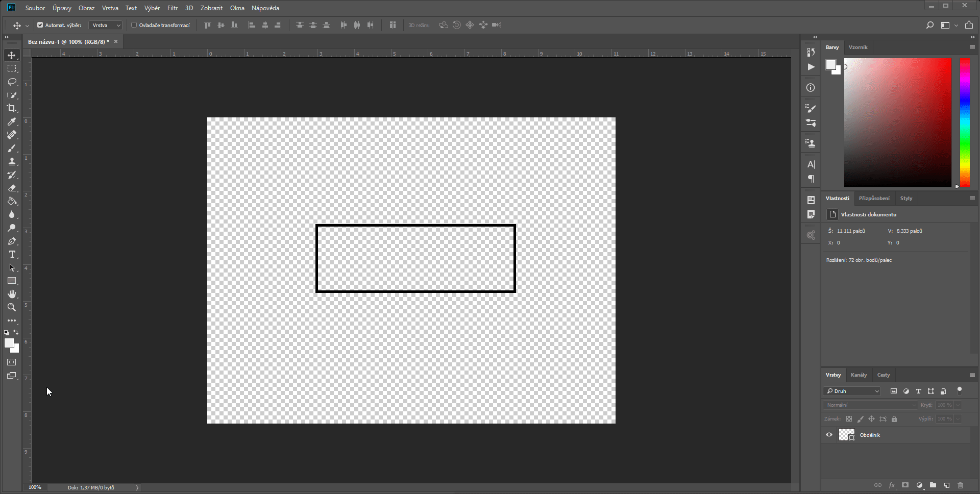Align horizontal centers in options bar
Screen dimensions: 980x494
pos(265,25)
